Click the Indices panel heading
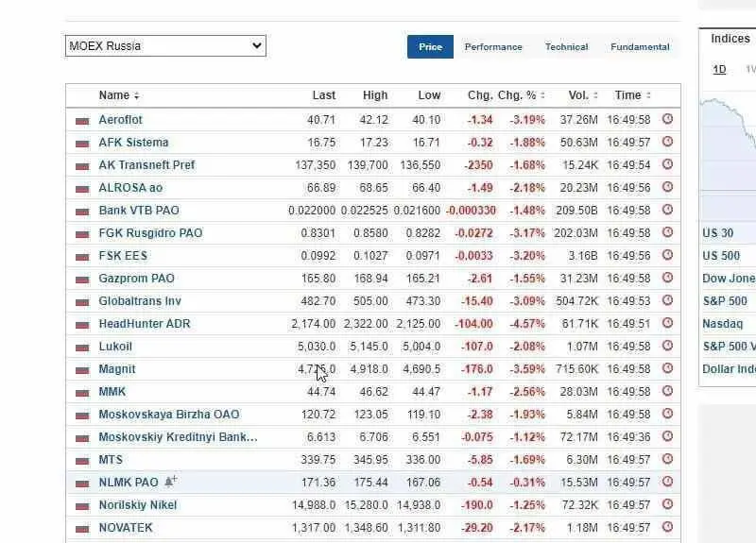Viewport: 756px width, 543px height. click(x=730, y=39)
